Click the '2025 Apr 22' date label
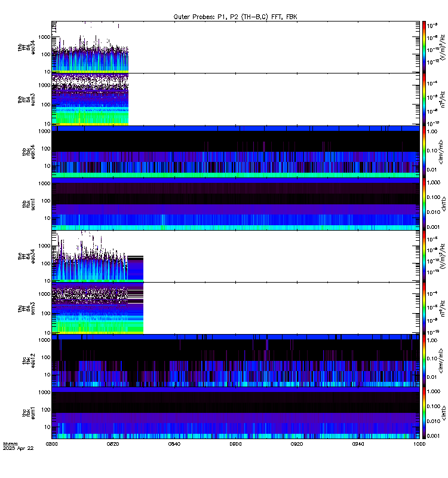The image size is (448, 478). 19,448
